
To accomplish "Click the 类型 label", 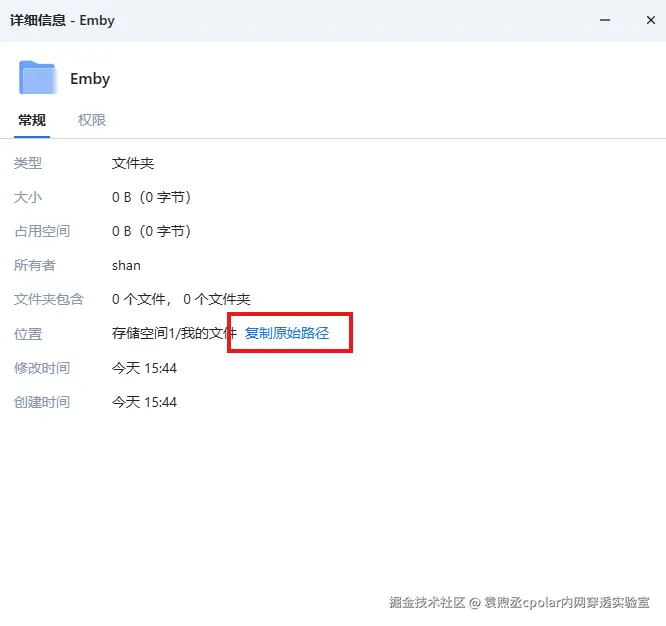I will (x=28, y=164).
